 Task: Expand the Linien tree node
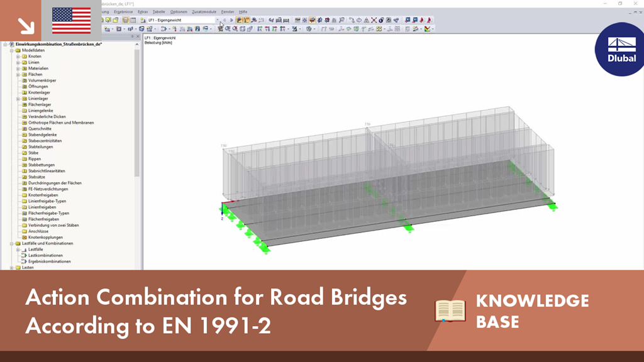tap(18, 62)
